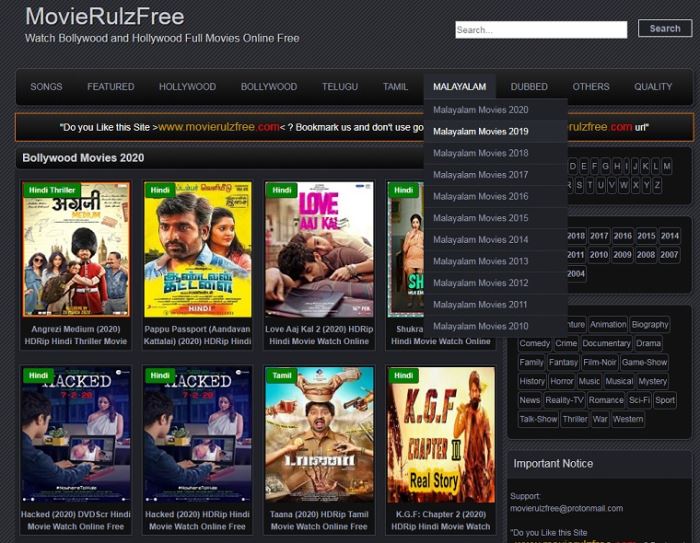Select Malayalam Movies 2016
The width and height of the screenshot is (700, 543).
coord(496,196)
